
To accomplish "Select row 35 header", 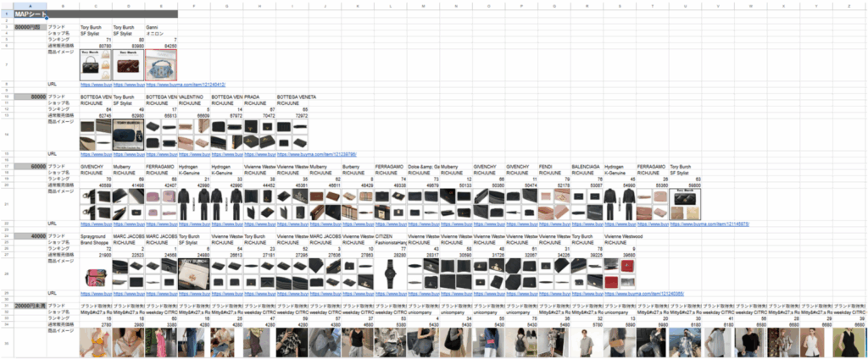I will 7,342.
